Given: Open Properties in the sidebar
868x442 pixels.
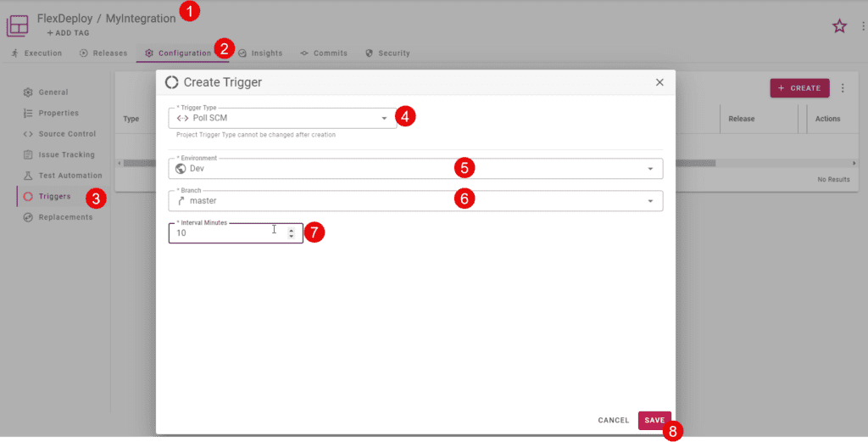Looking at the screenshot, I should pos(52,113).
